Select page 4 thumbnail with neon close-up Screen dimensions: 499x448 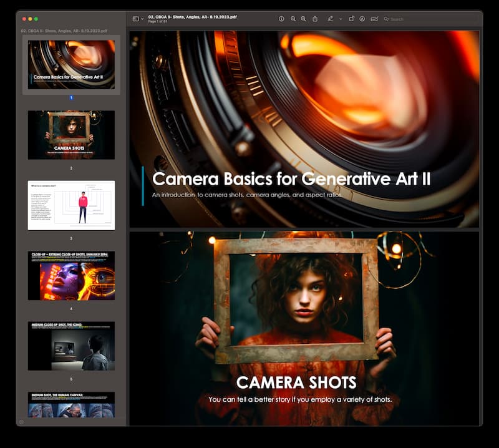(71, 276)
